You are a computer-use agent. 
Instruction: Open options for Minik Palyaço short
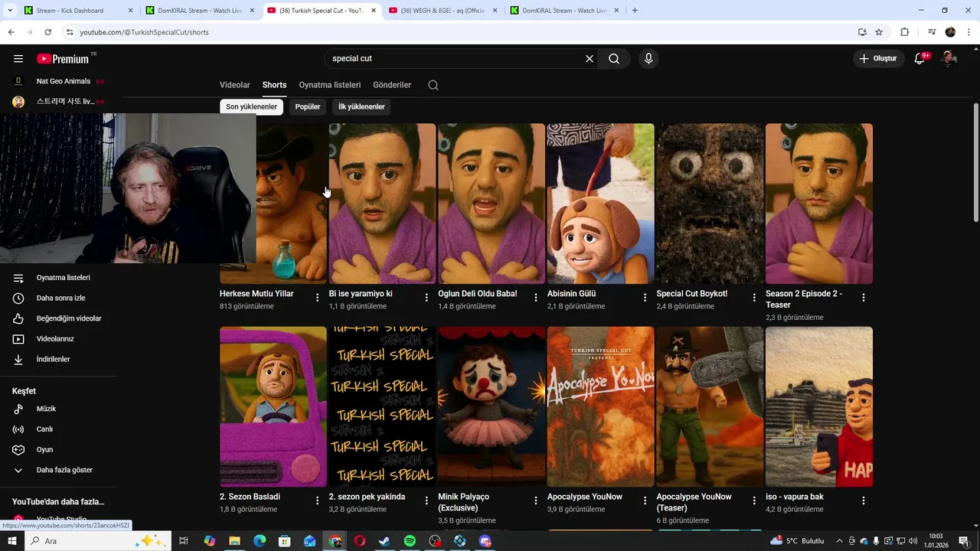(536, 500)
